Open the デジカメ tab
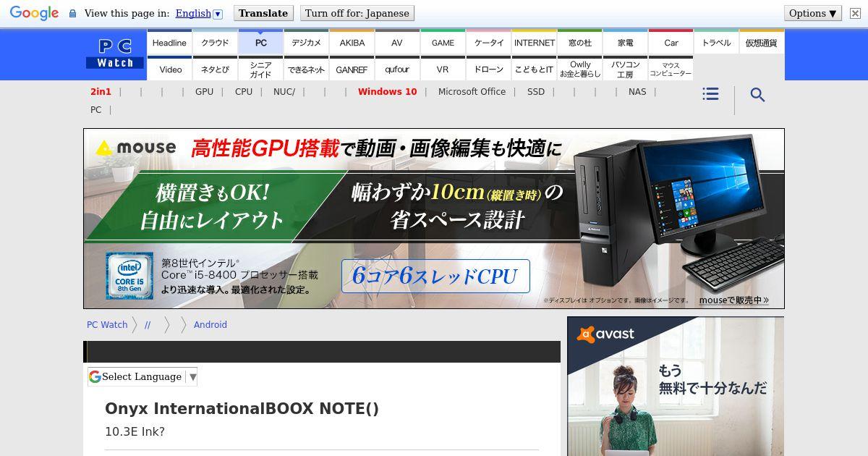The image size is (868, 456). coord(306,43)
